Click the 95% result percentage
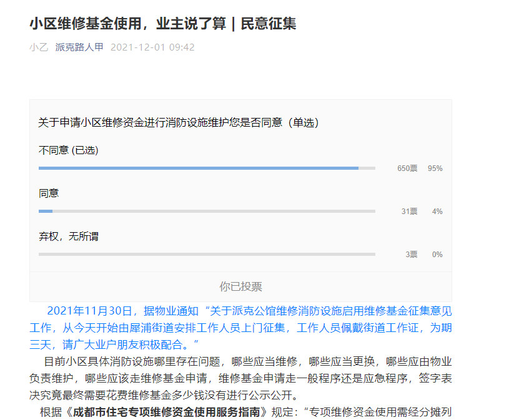The height and width of the screenshot is (420, 519). [x=435, y=168]
